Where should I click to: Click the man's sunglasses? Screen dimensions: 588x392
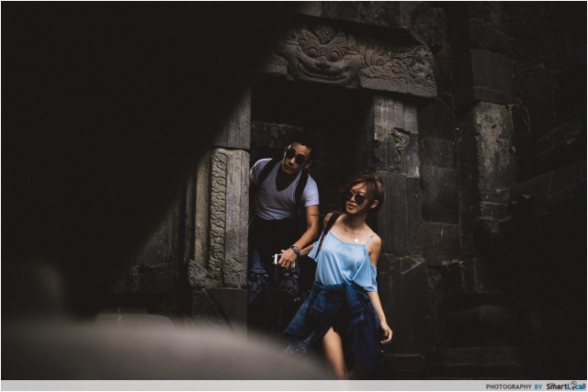click(x=296, y=158)
